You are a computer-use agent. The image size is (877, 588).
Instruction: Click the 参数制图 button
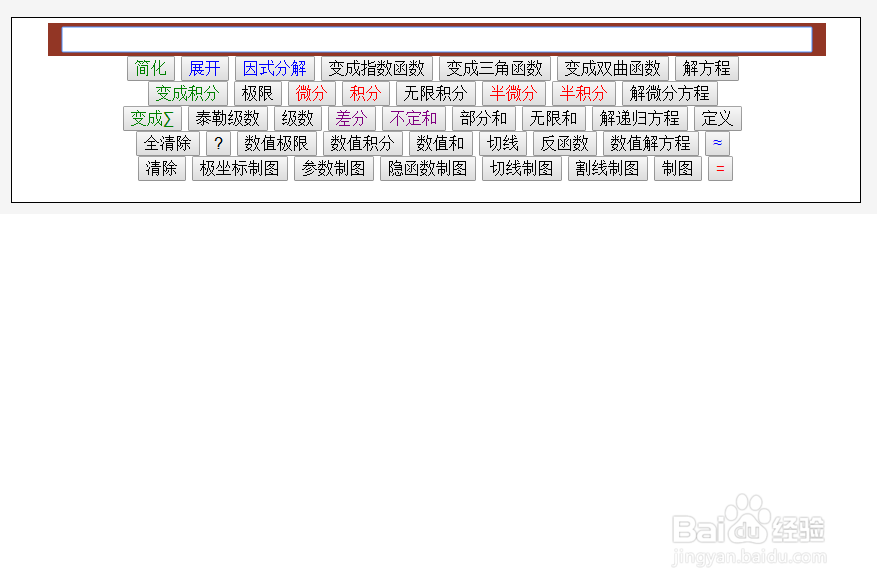334,168
